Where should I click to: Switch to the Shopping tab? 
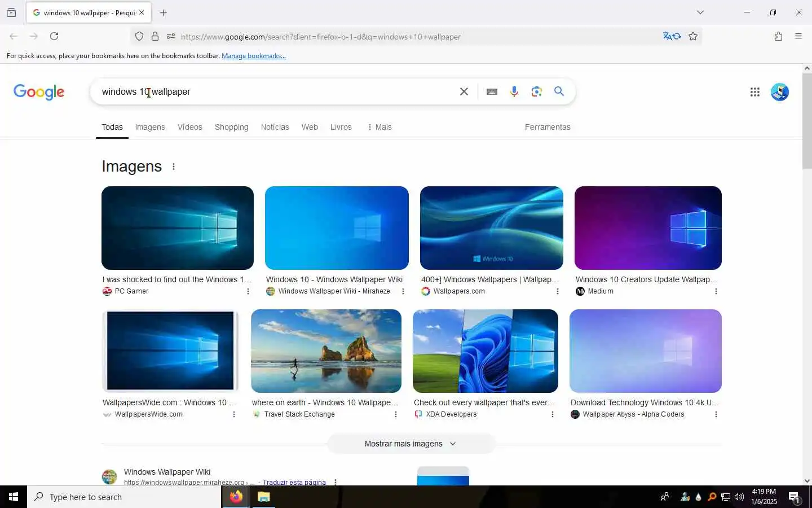point(232,127)
